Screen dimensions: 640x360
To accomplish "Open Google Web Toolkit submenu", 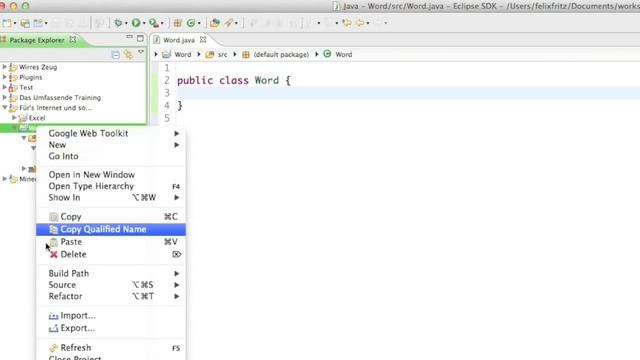I will (x=111, y=133).
